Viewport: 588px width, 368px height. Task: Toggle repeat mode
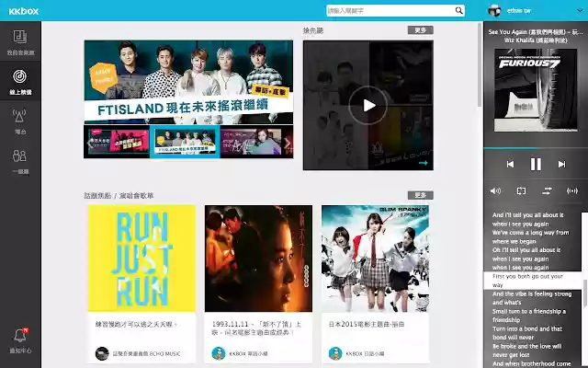point(521,190)
